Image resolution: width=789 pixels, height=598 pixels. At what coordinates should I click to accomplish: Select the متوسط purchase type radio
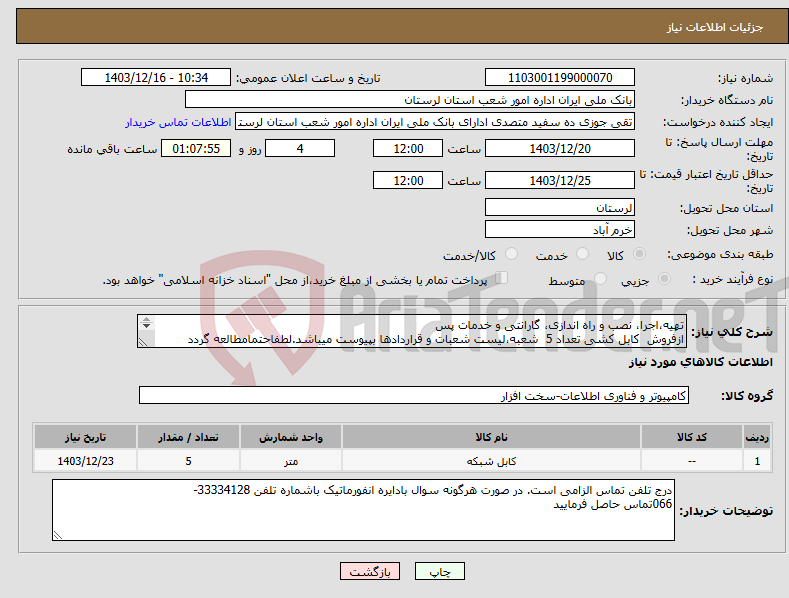point(600,278)
